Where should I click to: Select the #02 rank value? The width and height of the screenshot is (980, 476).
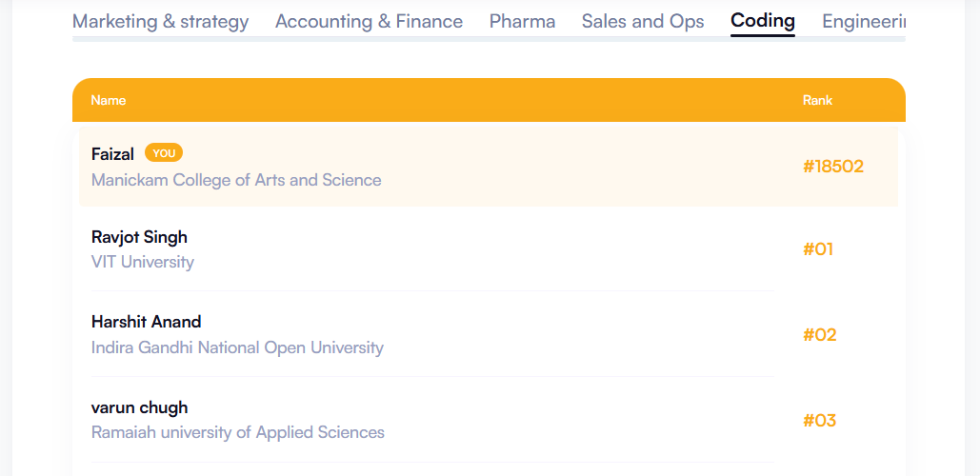click(x=819, y=335)
